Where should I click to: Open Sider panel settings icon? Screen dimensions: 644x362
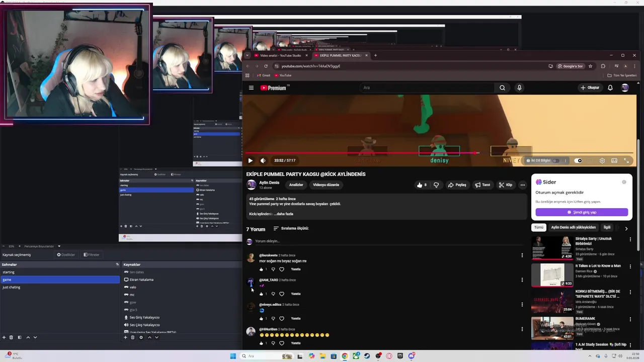[624, 182]
